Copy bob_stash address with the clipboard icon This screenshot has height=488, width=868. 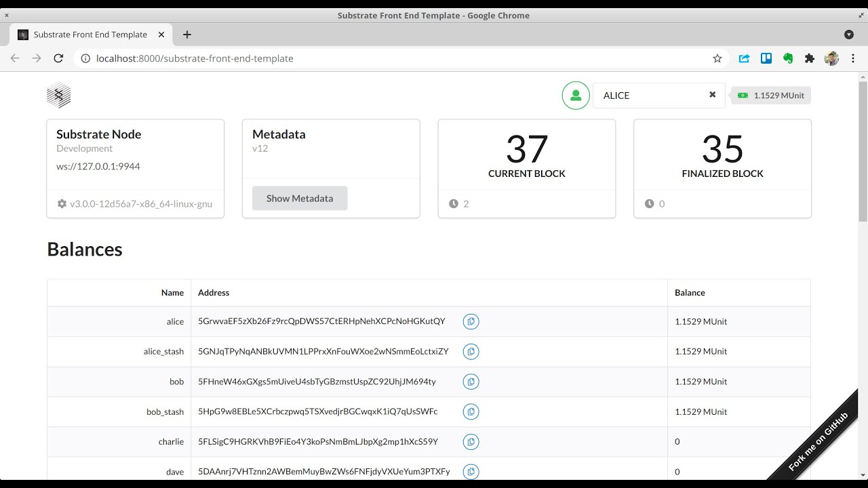click(x=471, y=411)
